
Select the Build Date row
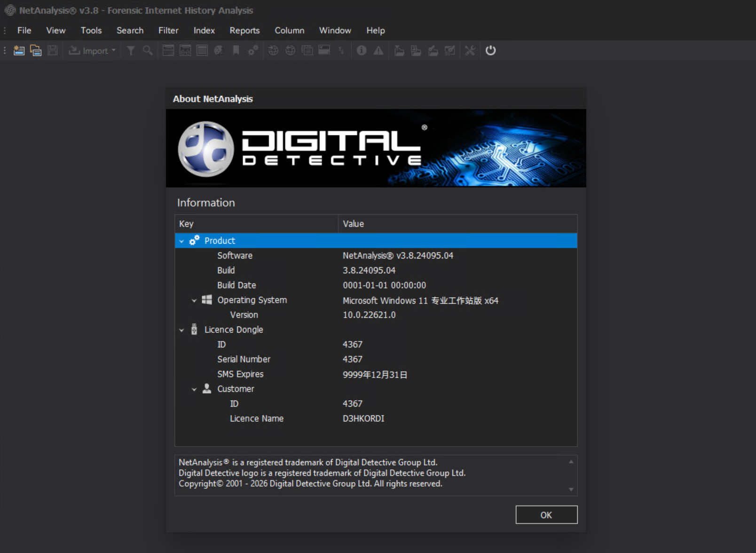point(376,285)
